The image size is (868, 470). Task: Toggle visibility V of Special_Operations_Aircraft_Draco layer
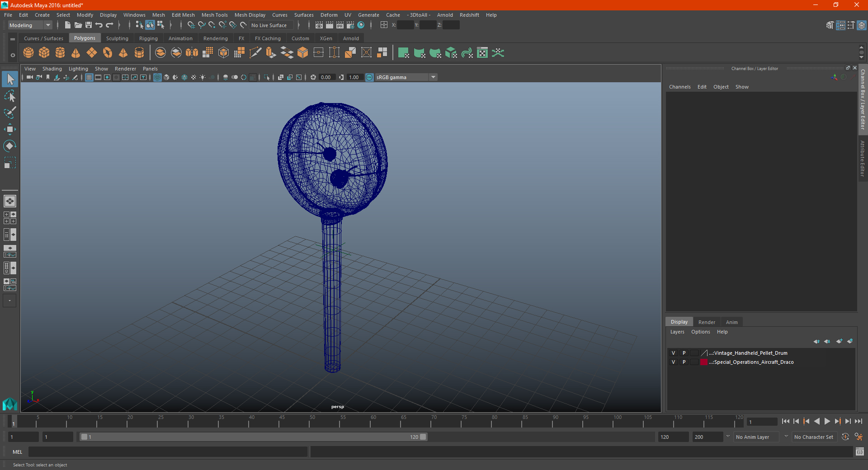[673, 362]
